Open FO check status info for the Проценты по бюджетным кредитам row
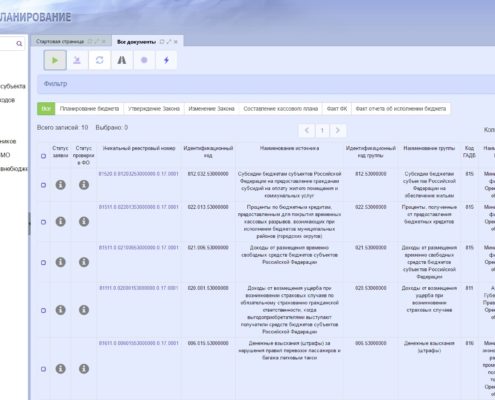 click(84, 221)
